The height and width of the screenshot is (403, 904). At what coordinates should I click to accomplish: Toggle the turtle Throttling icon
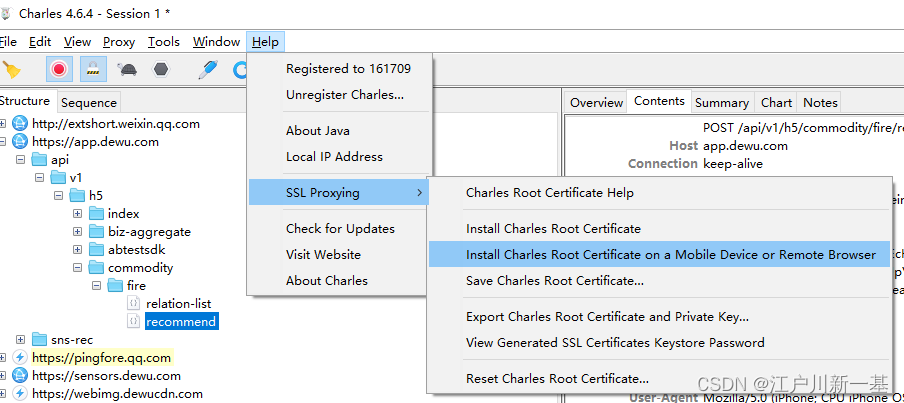click(x=127, y=70)
